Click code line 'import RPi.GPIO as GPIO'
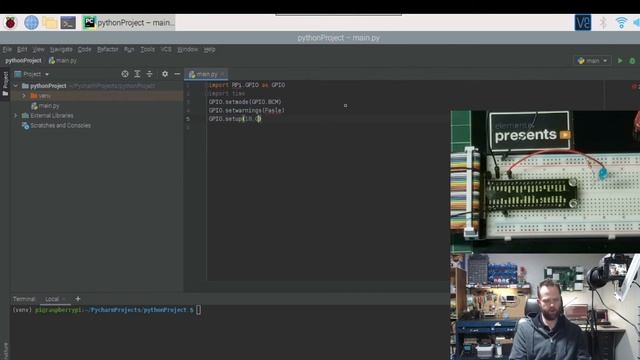 tap(247, 85)
